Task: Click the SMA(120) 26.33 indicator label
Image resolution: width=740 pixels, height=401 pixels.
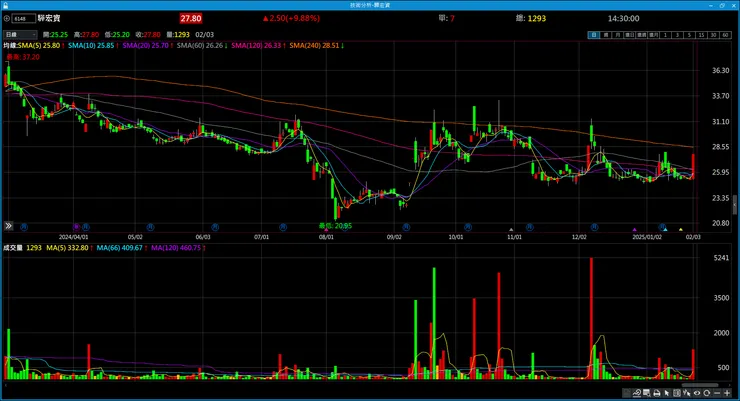Action: [x=258, y=46]
